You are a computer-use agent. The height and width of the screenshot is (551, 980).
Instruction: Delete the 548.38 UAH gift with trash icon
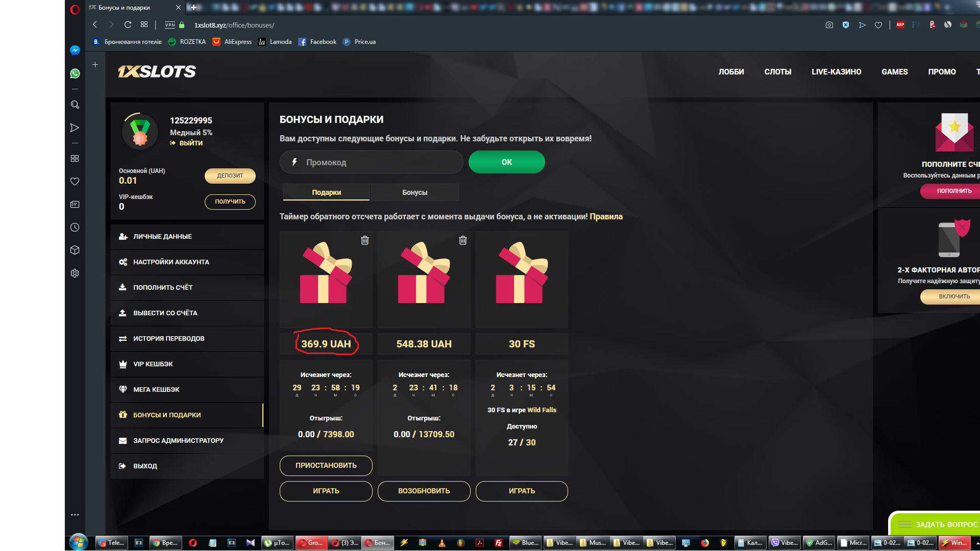pos(462,240)
